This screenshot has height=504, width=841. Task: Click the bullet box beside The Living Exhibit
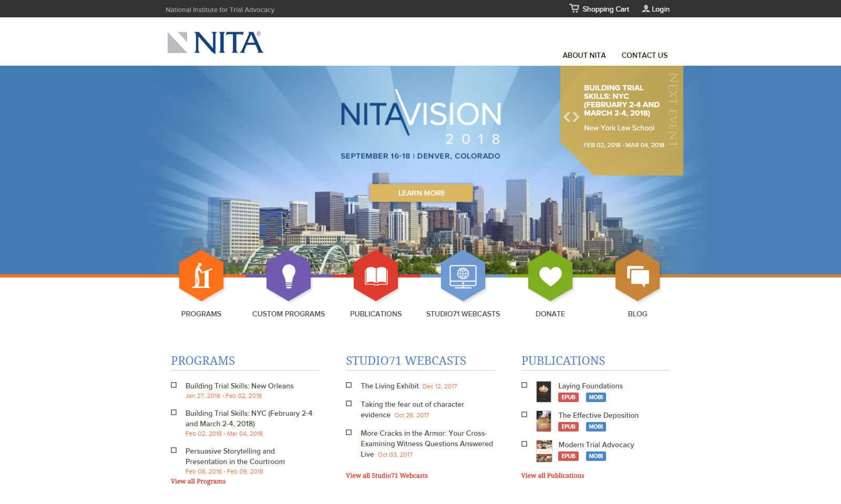click(x=349, y=385)
